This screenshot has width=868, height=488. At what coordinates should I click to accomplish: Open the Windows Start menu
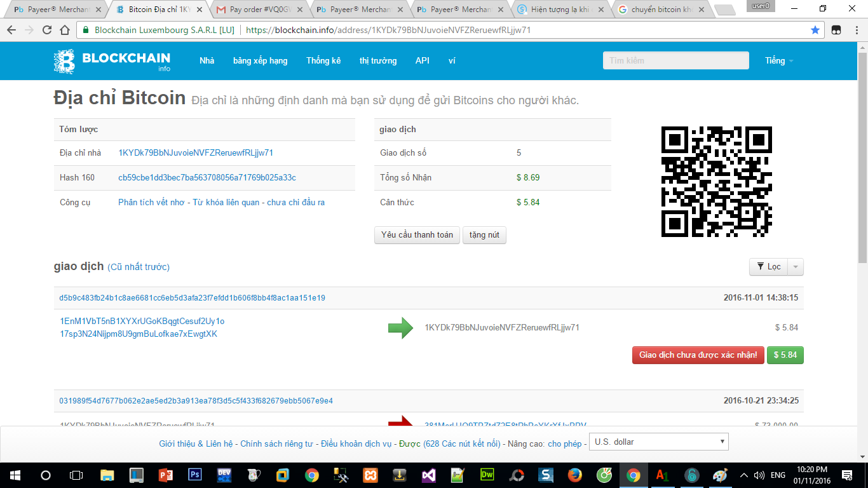click(x=15, y=475)
